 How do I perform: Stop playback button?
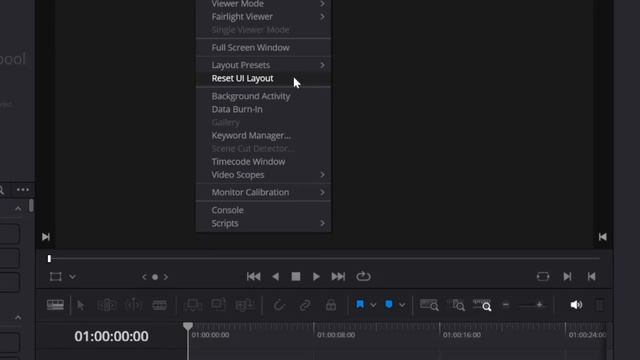[x=296, y=276]
